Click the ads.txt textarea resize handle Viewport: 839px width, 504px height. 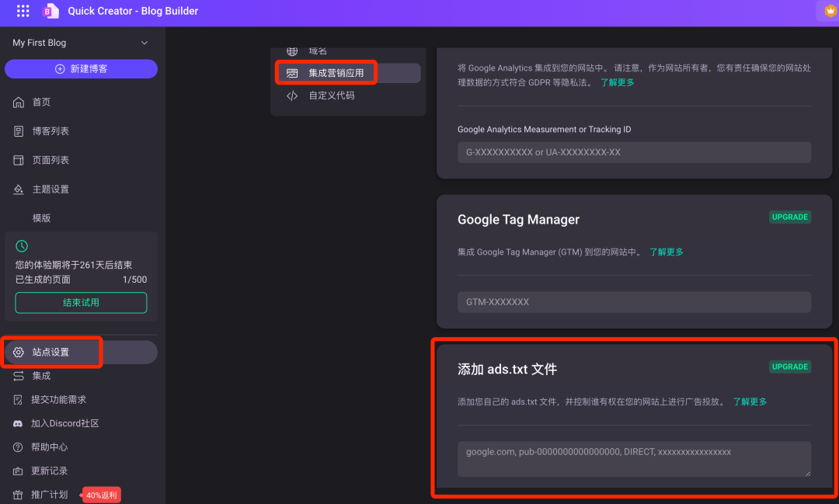pos(807,473)
